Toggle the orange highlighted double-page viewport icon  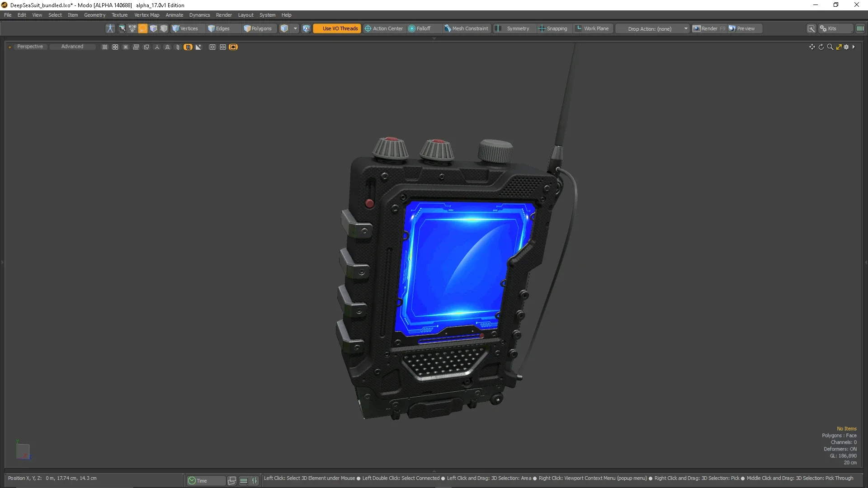point(188,47)
